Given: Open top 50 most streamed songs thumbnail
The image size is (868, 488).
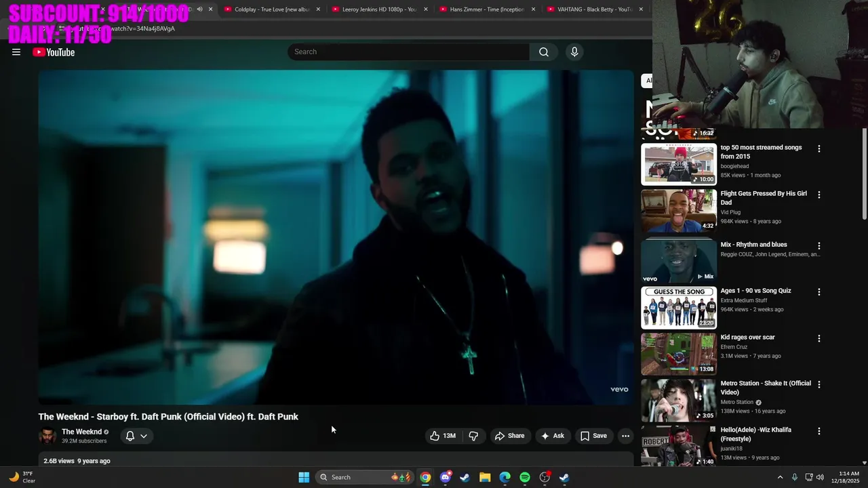Looking at the screenshot, I should click(x=679, y=164).
